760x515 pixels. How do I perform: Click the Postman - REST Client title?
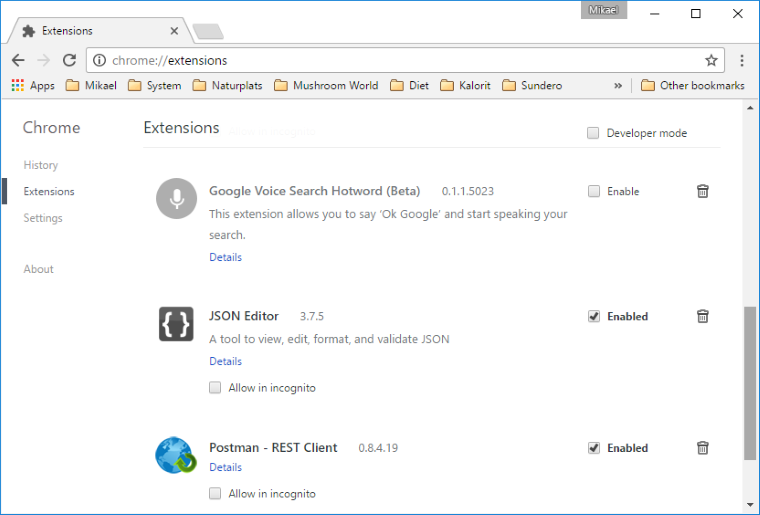273,447
